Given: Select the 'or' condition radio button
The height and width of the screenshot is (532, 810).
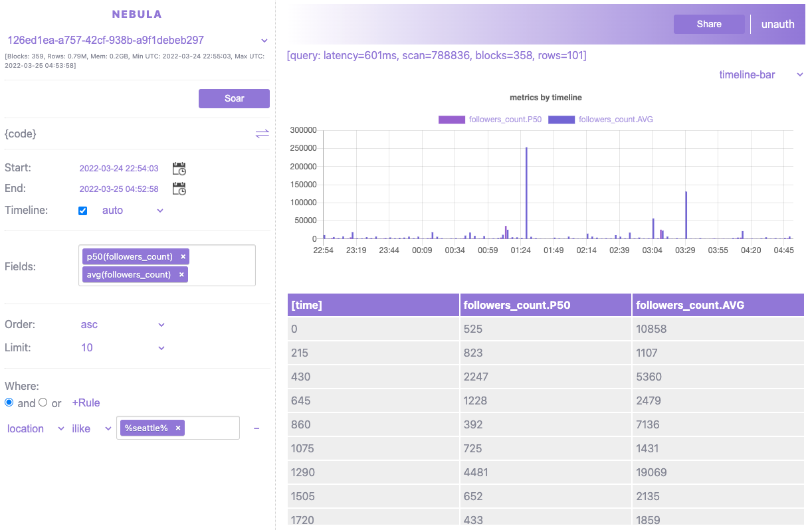Looking at the screenshot, I should [42, 402].
